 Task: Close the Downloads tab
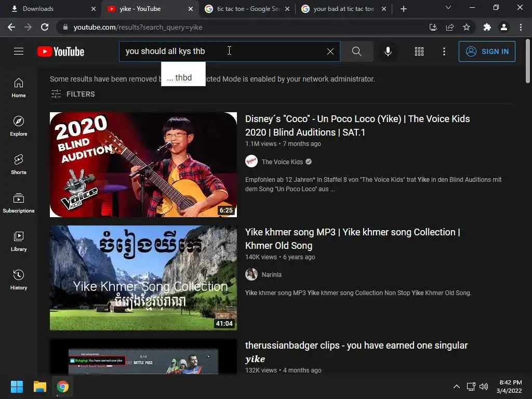(x=94, y=9)
